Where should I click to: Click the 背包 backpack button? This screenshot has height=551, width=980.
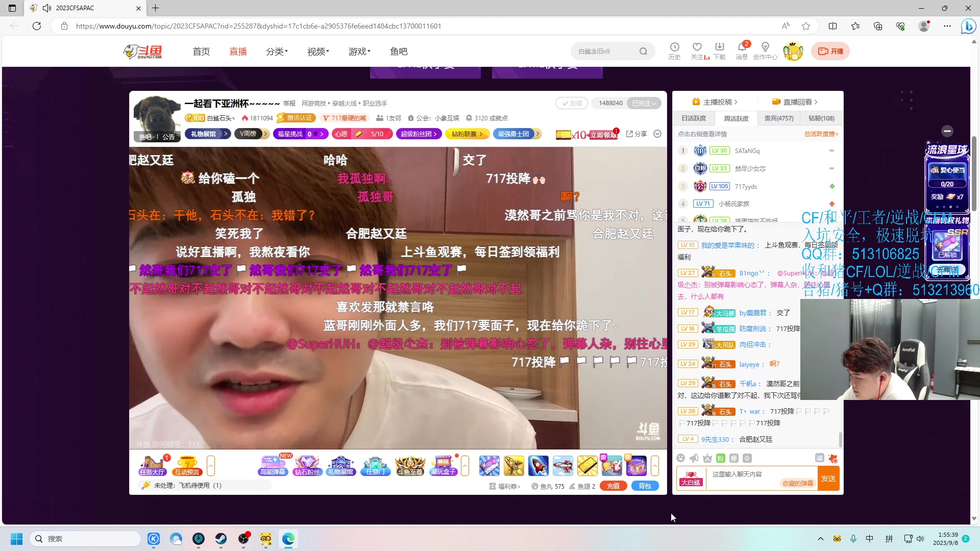[x=645, y=486]
